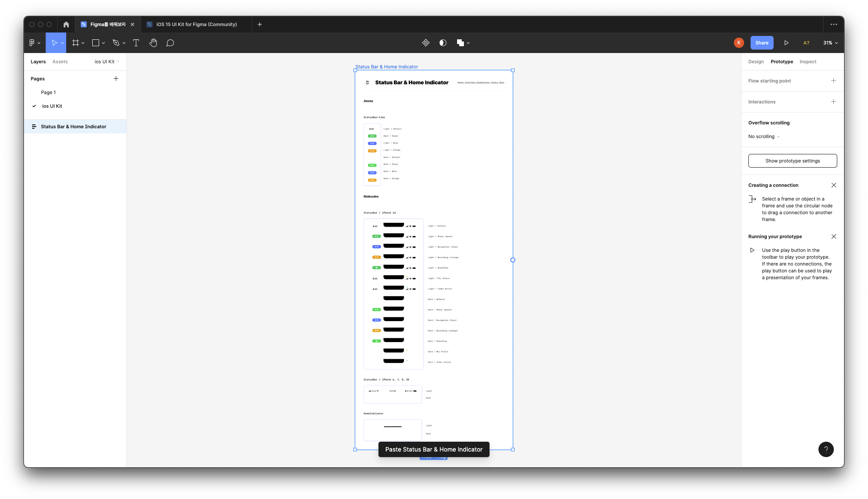The height and width of the screenshot is (499, 868).
Task: Toggle the mask contrast icon
Action: [443, 43]
